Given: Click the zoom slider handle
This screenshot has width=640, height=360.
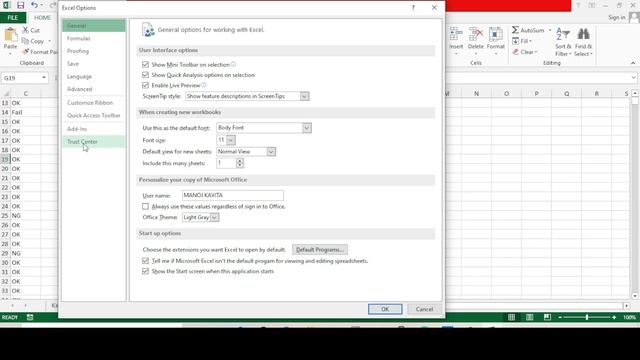Looking at the screenshot, I should [587, 317].
